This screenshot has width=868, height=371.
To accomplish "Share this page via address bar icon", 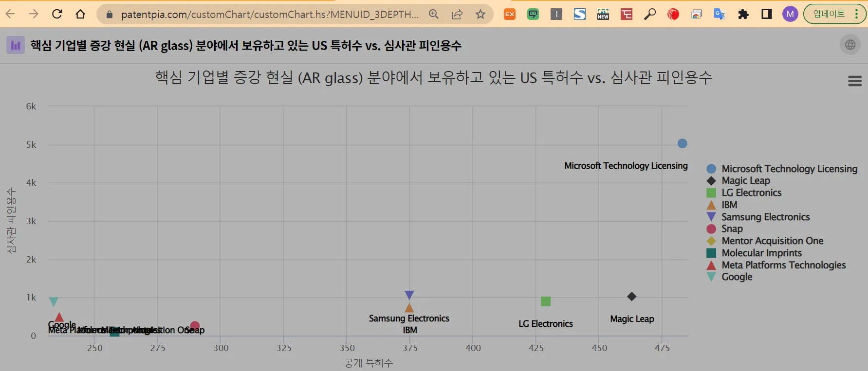I will point(457,14).
